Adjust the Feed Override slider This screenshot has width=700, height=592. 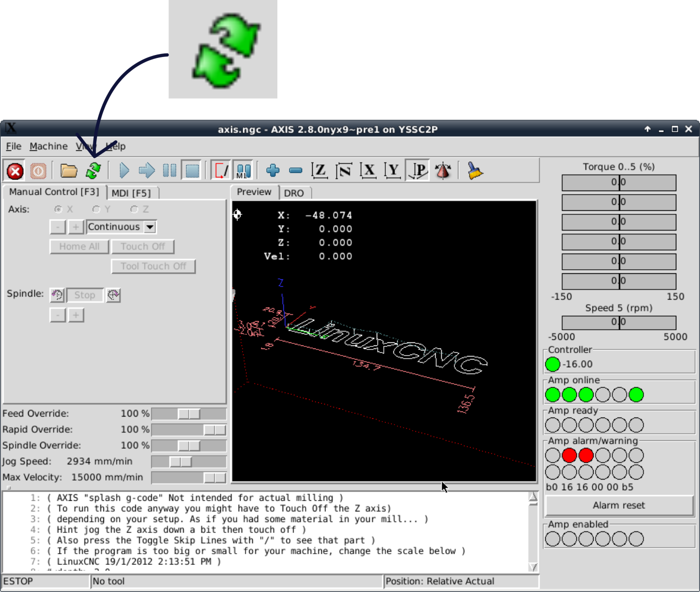(x=189, y=413)
